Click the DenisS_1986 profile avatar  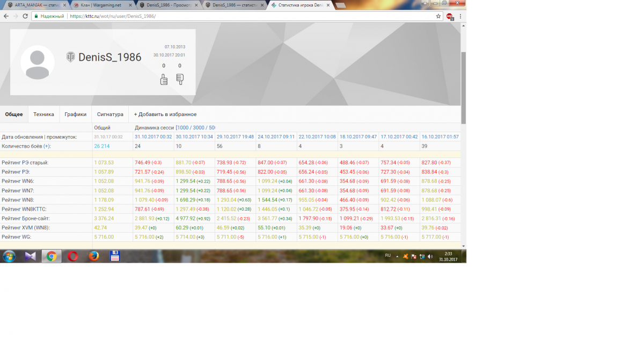tap(38, 62)
